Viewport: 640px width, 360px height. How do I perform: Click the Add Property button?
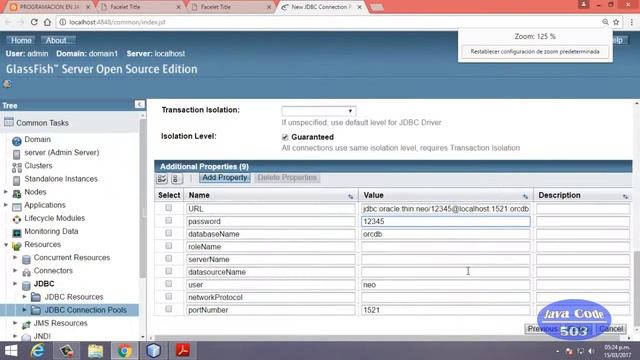pos(225,178)
